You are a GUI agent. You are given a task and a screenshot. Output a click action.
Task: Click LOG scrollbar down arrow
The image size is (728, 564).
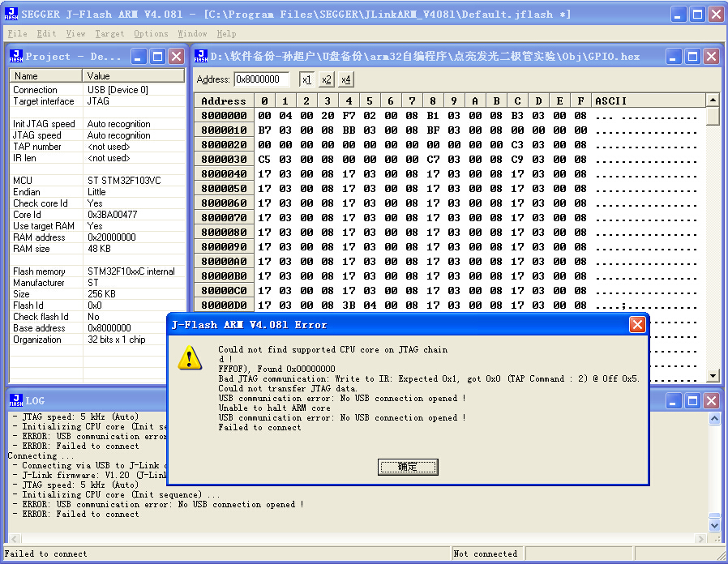click(x=714, y=525)
